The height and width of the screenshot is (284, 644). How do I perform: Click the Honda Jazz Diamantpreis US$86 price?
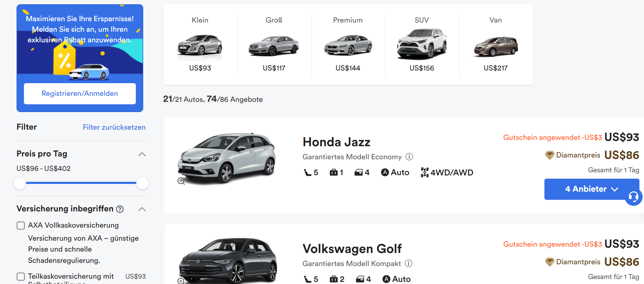click(x=621, y=155)
